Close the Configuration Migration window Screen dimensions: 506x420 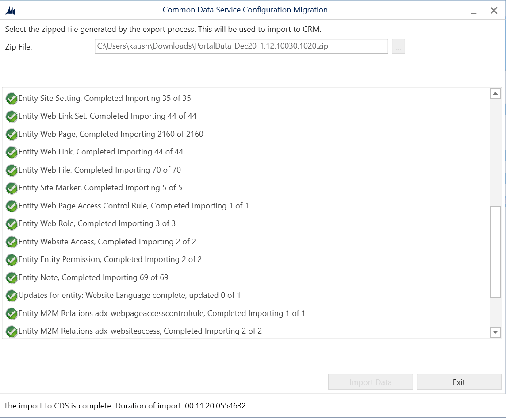pyautogui.click(x=494, y=10)
